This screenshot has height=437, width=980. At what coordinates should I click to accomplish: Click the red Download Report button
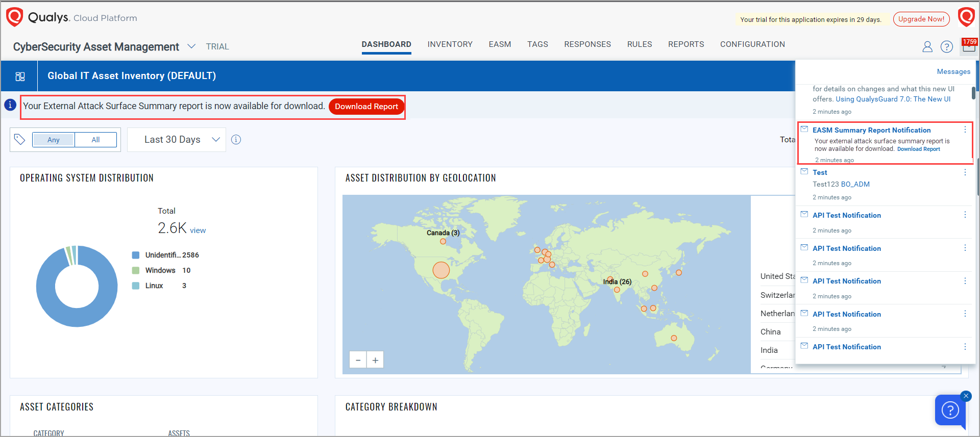click(x=366, y=106)
